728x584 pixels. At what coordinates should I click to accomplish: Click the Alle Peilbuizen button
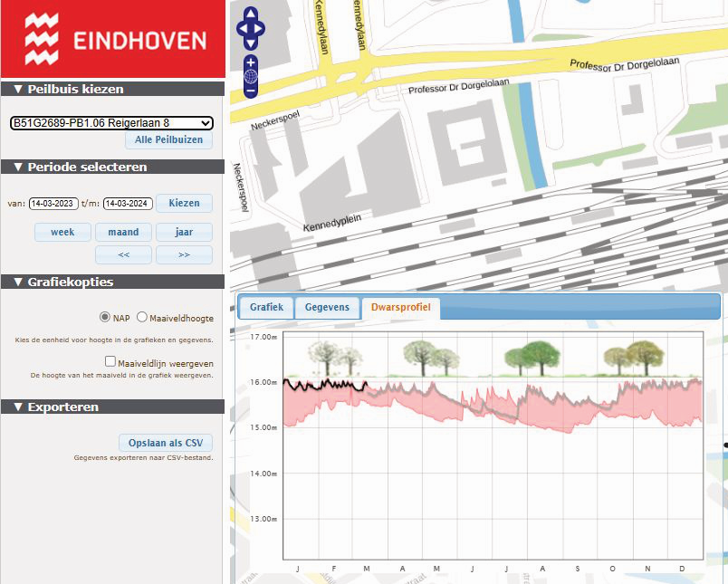tap(168, 139)
